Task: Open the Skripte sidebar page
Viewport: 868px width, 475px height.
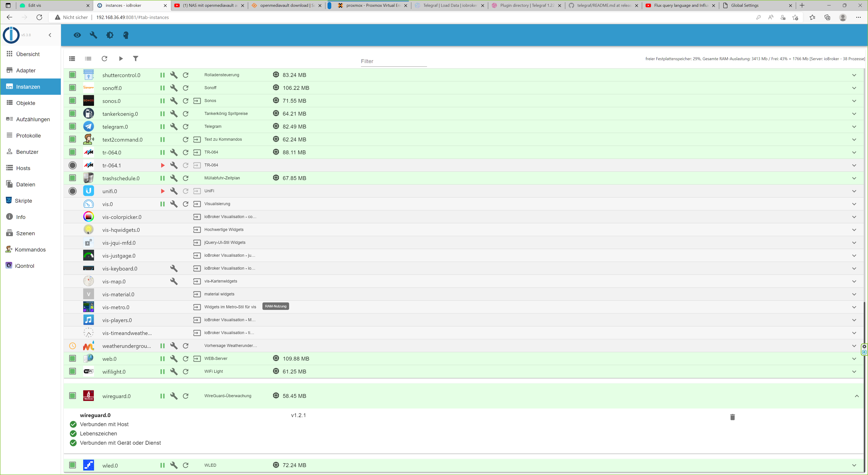Action: pos(23,201)
